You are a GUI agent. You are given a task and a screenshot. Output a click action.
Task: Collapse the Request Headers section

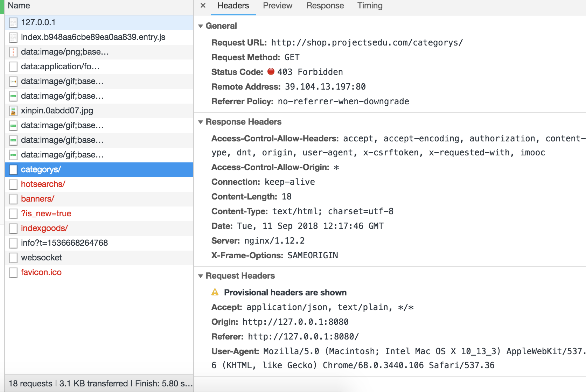201,276
